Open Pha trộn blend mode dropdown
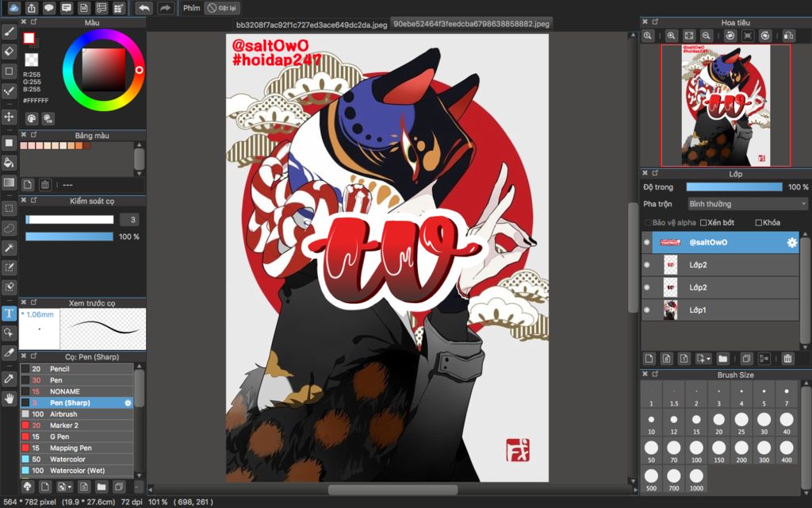The width and height of the screenshot is (812, 508). pyautogui.click(x=747, y=204)
